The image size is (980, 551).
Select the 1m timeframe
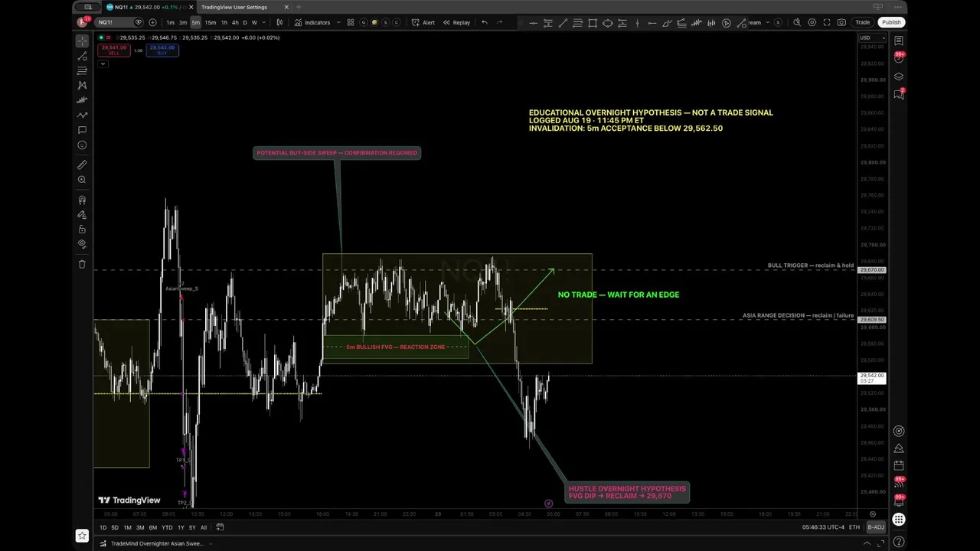[170, 22]
